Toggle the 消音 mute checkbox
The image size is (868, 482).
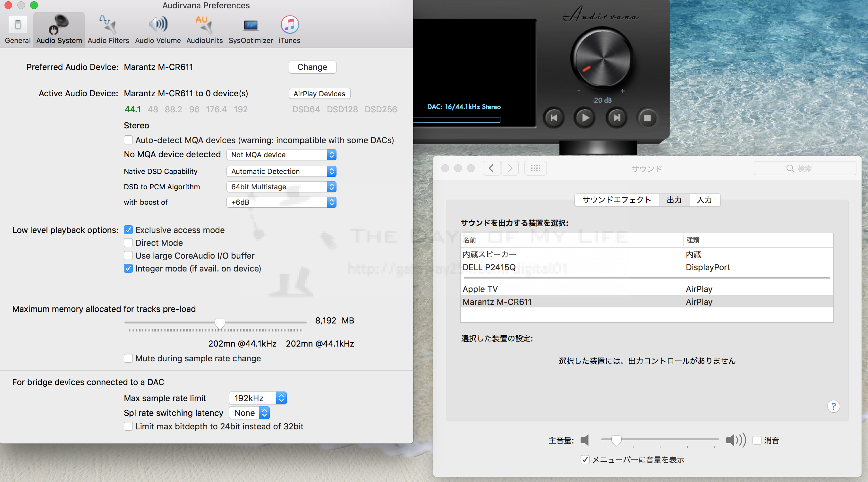click(757, 440)
